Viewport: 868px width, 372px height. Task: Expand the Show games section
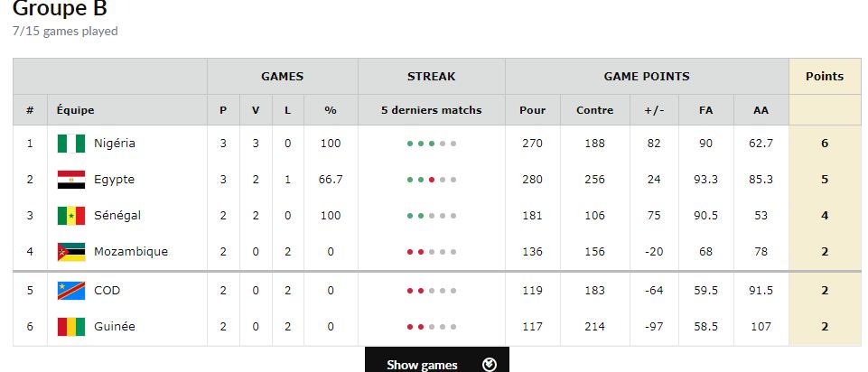click(x=423, y=365)
